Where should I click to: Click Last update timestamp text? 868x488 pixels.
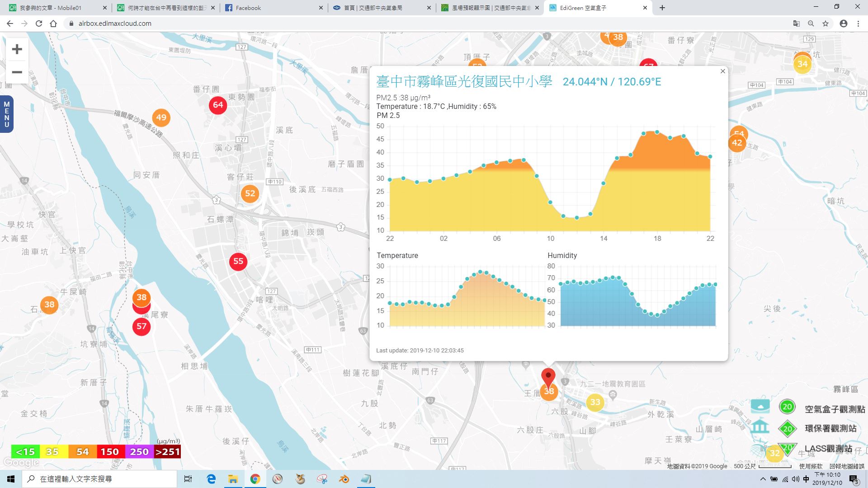click(x=420, y=351)
